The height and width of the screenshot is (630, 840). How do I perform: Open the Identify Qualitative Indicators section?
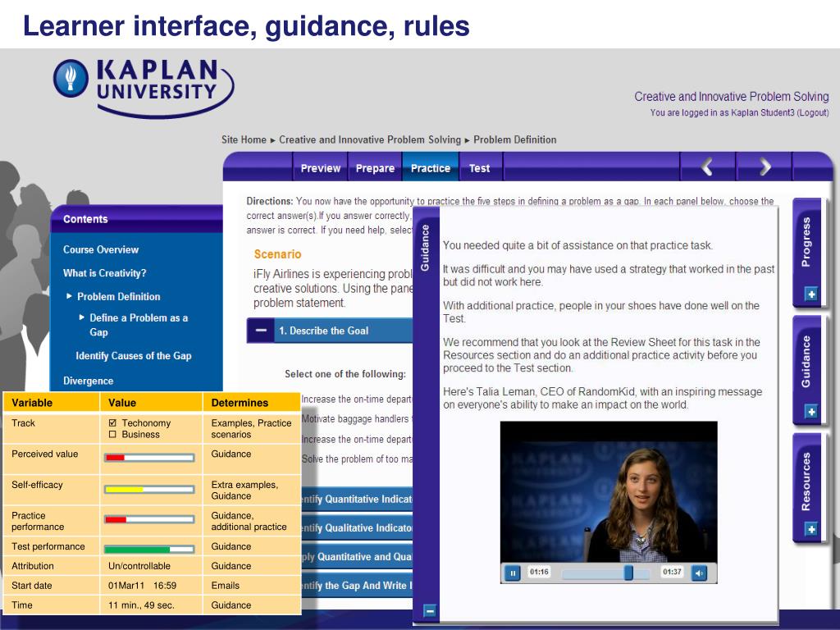coord(357,527)
